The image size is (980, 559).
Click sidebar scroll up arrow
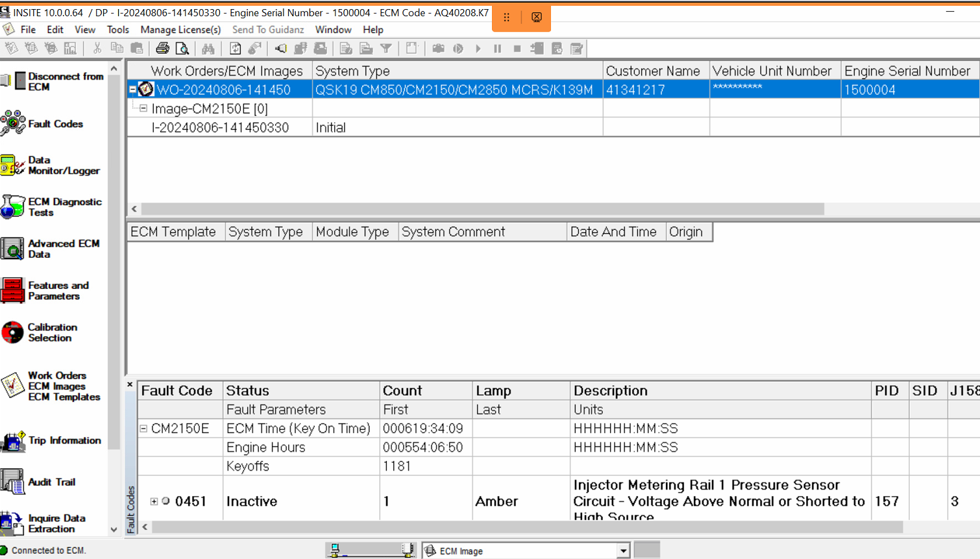[114, 68]
